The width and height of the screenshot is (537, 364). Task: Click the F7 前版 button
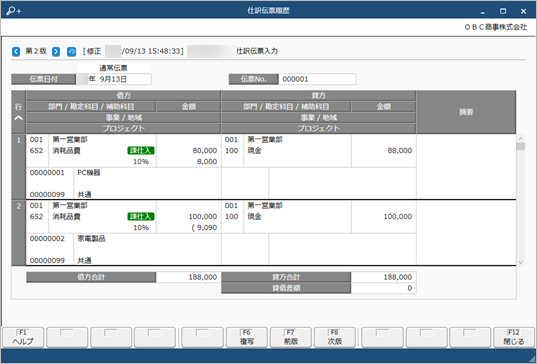[x=291, y=337]
